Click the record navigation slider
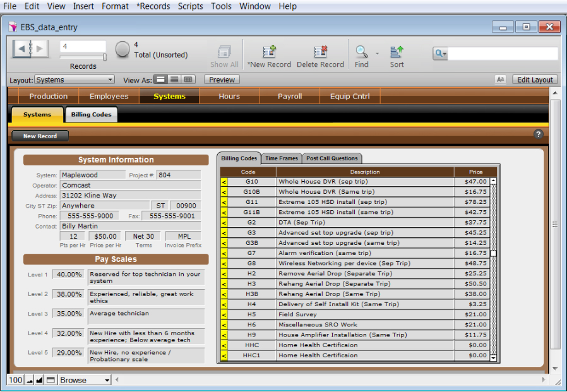Screen dimensions: 567x392 (x=83, y=57)
